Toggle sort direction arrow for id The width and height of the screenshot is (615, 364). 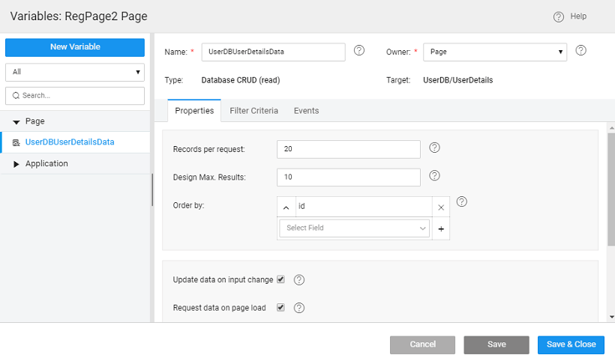click(x=286, y=207)
